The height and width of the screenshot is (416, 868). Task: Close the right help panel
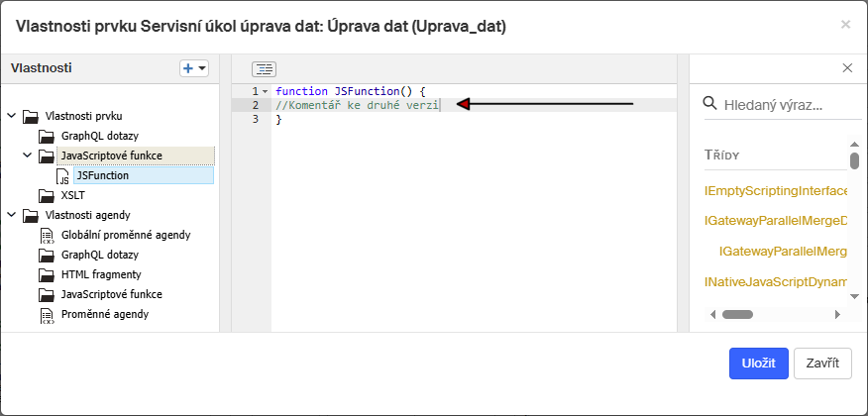847,68
